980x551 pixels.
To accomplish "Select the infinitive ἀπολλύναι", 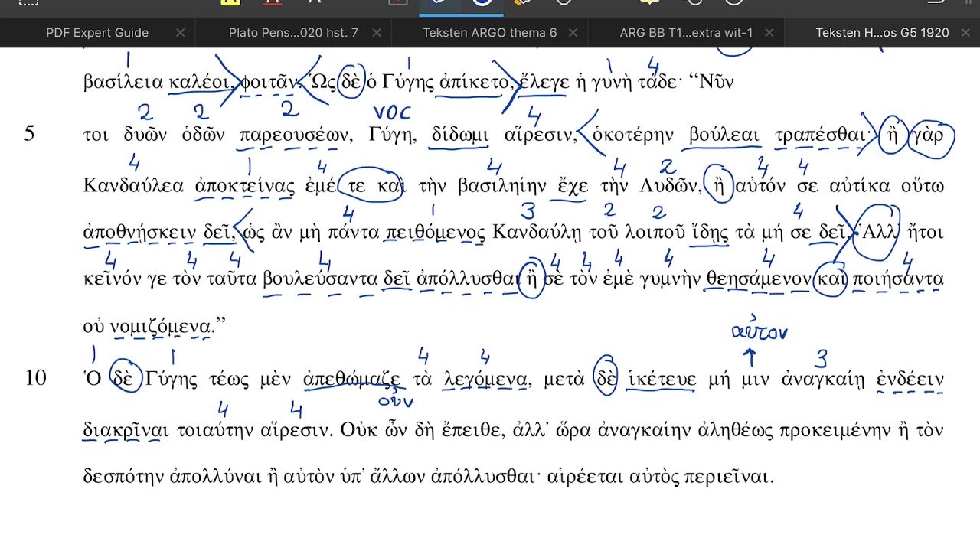I will tap(215, 477).
